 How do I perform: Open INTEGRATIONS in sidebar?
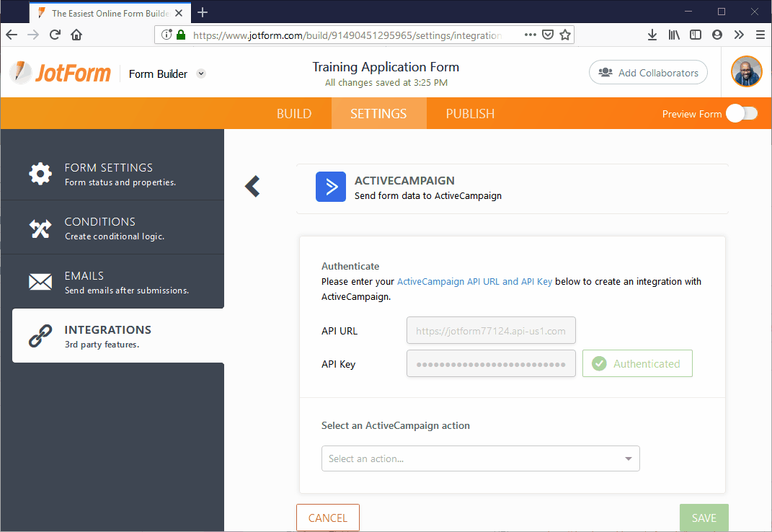click(118, 335)
